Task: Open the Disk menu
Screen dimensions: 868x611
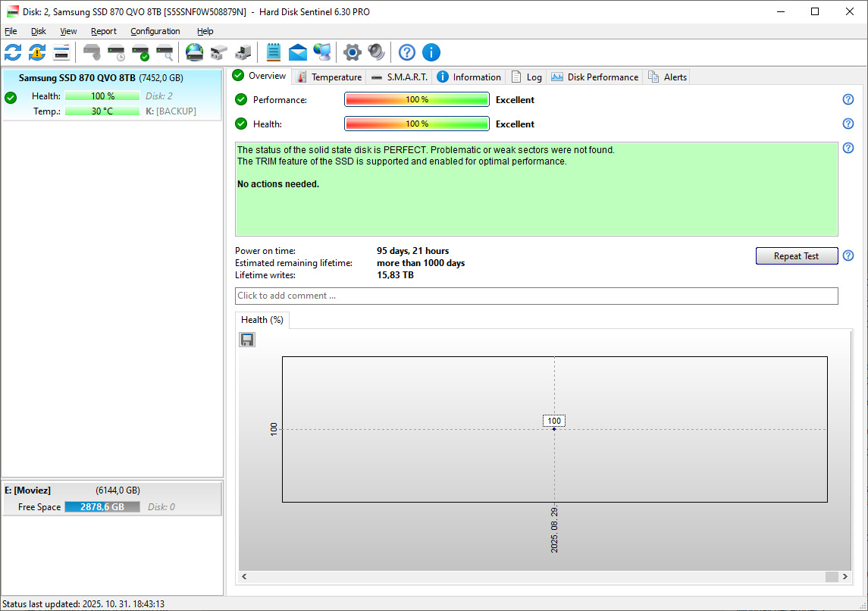Action: (x=38, y=31)
